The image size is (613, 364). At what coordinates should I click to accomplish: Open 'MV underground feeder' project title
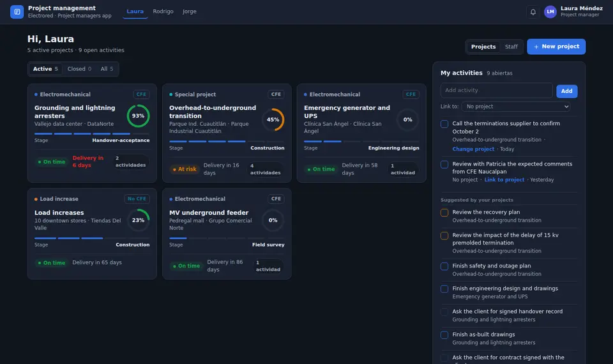point(209,213)
